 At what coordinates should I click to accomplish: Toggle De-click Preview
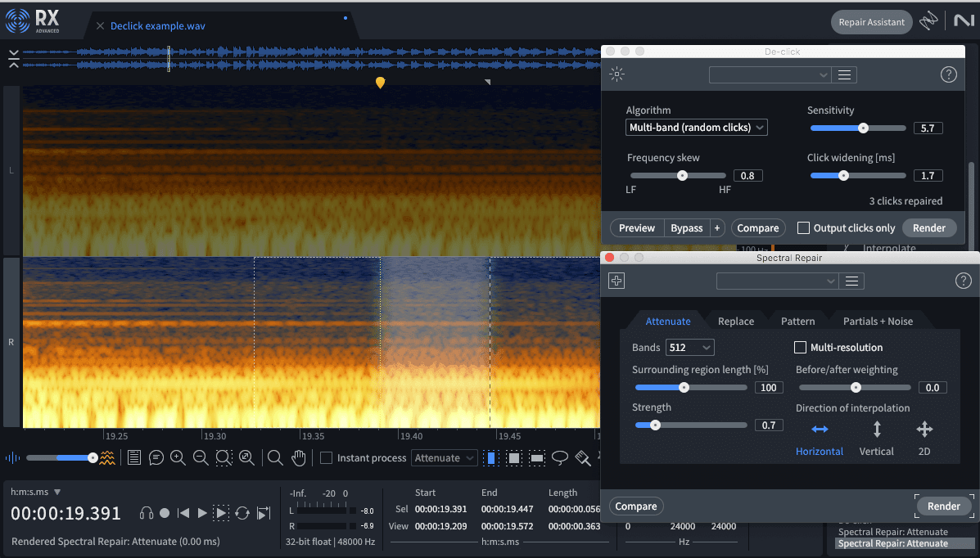[636, 228]
